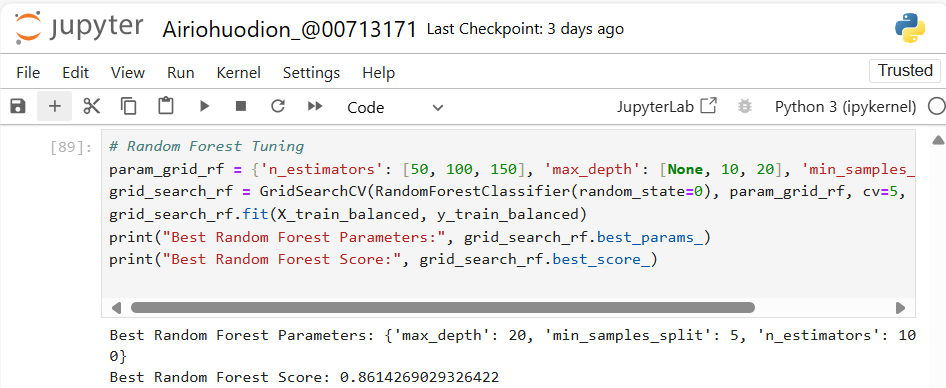This screenshot has height=388, width=946.
Task: Open the Kernel menu
Action: (238, 73)
